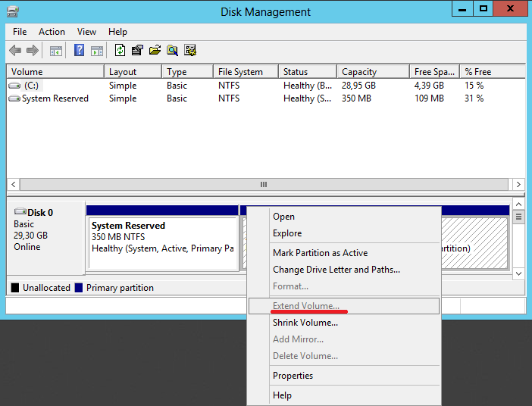This screenshot has width=532, height=406.
Task: Select the System Reserved volume row
Action: click(55, 98)
